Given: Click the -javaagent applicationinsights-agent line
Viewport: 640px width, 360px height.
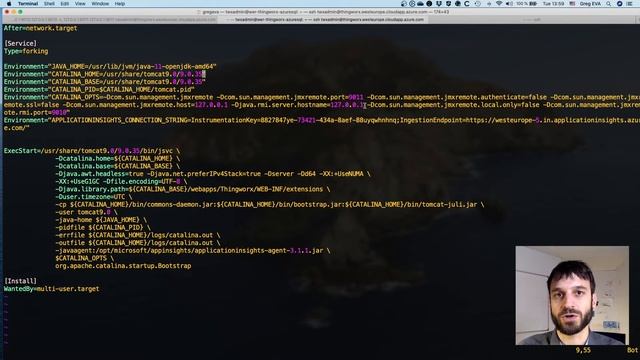Looking at the screenshot, I should click(193, 250).
